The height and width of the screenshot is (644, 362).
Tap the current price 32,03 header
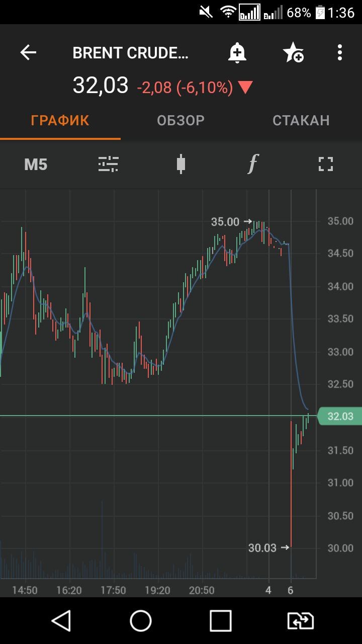coord(101,86)
